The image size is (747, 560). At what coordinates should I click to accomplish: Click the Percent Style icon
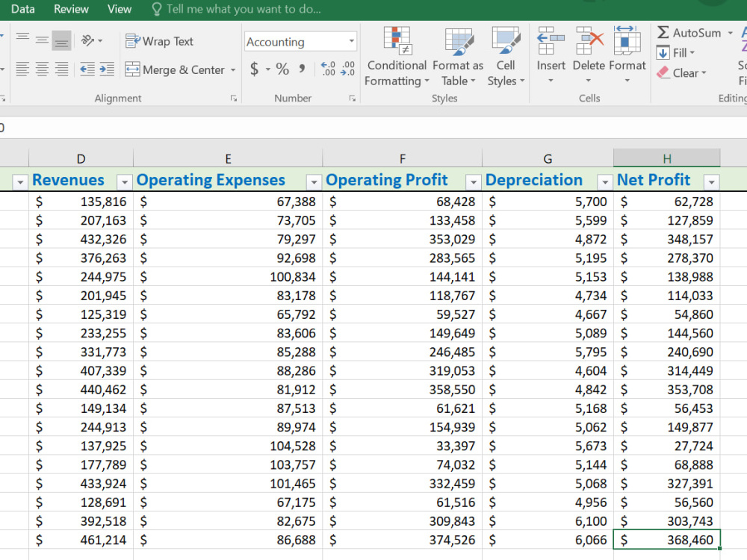(282, 69)
